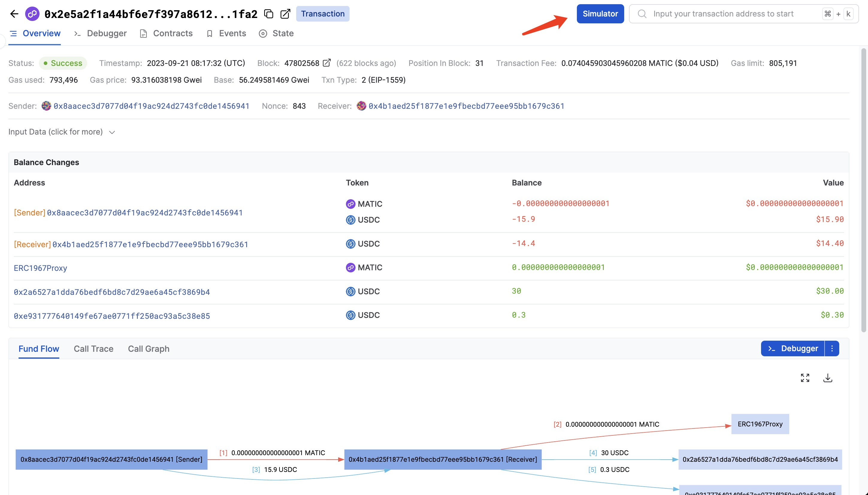Open the Call Graph tab
868x495 pixels.
(x=149, y=349)
